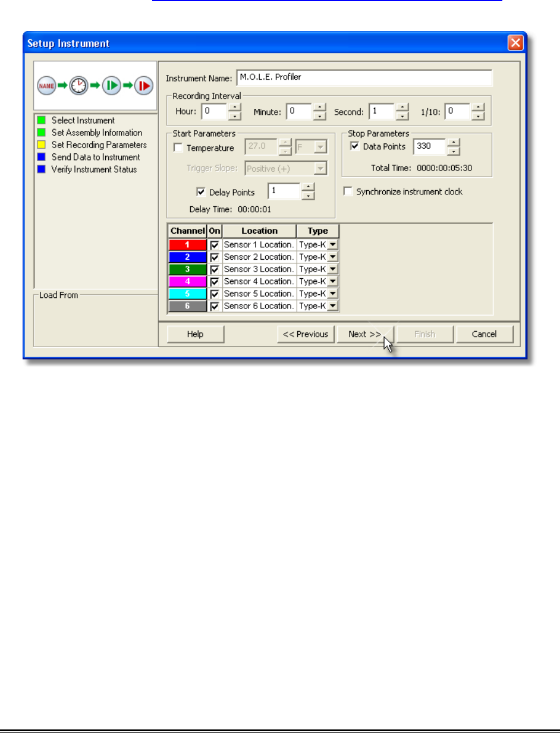The height and width of the screenshot is (733, 560).
Task: Click the Channel column header
Action: (188, 231)
